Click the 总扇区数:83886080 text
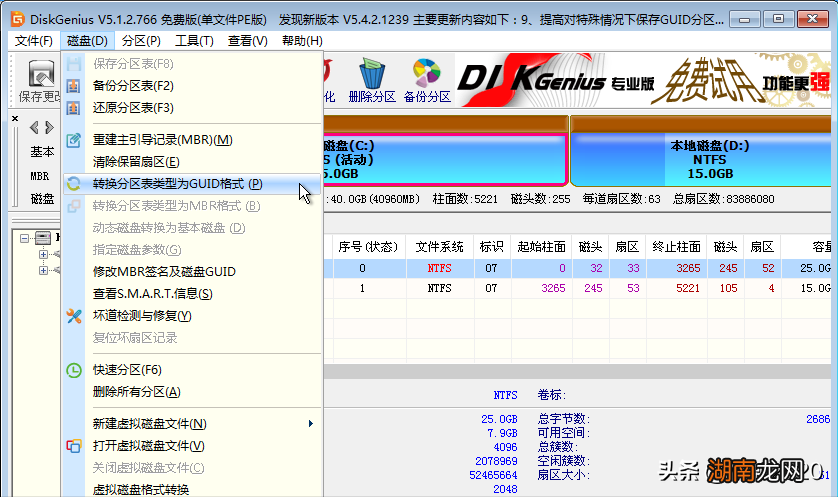Image resolution: width=838 pixels, height=497 pixels. click(x=724, y=199)
